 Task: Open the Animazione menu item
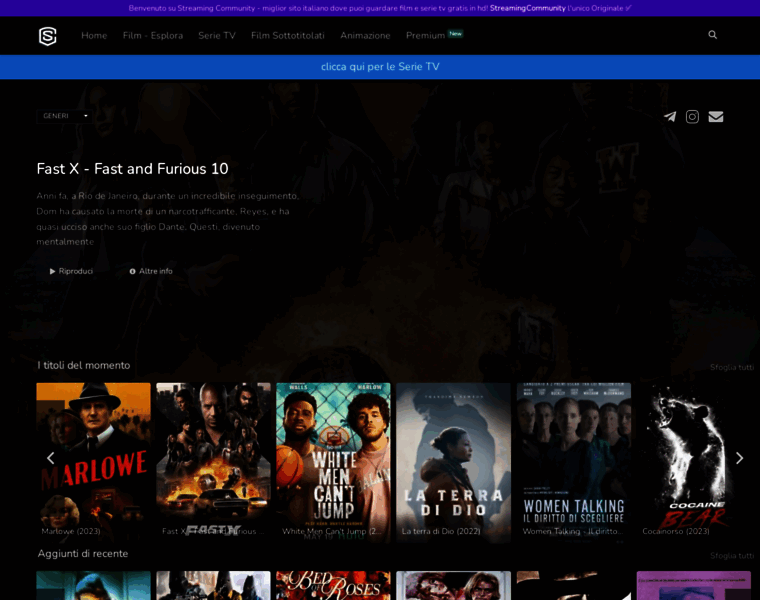365,35
